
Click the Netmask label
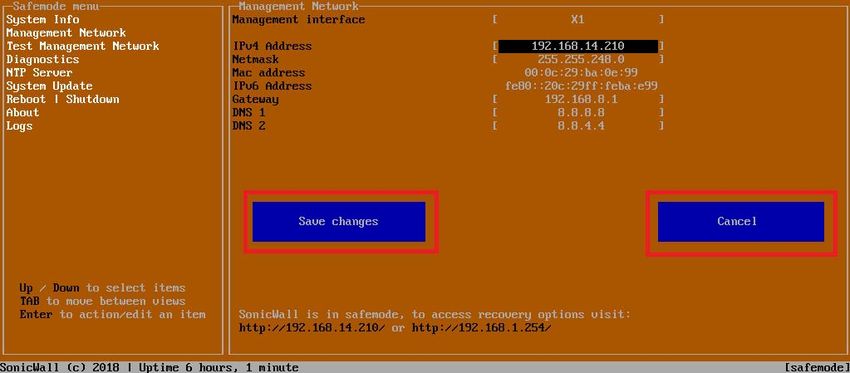coord(255,59)
